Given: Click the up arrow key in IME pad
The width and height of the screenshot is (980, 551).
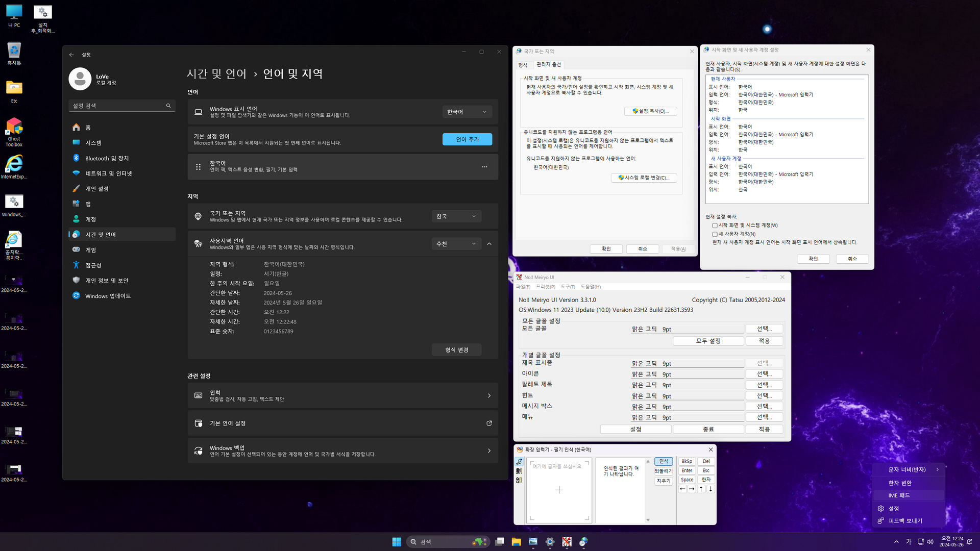Looking at the screenshot, I should [x=701, y=489].
